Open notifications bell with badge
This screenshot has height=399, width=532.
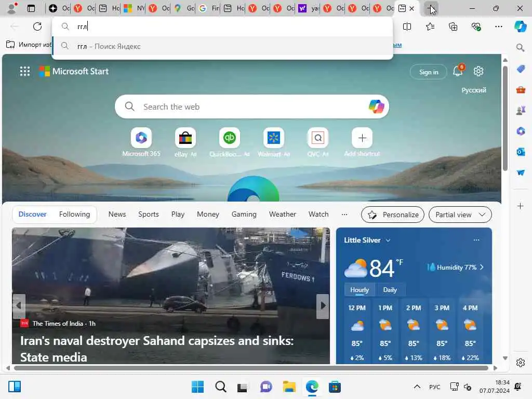point(458,71)
